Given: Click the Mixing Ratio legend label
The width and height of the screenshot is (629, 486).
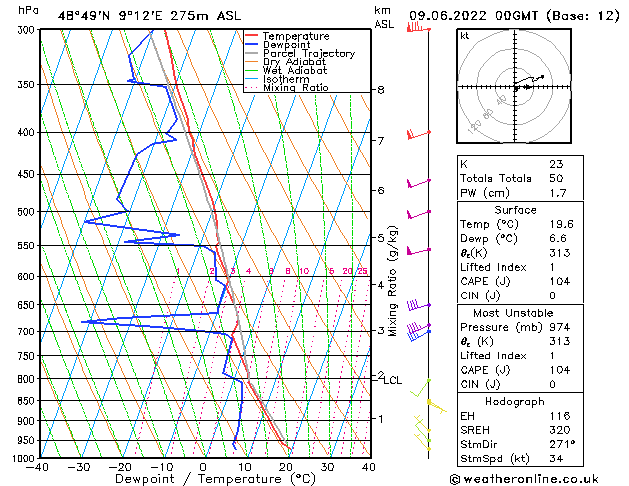Looking at the screenshot, I should [x=296, y=87].
